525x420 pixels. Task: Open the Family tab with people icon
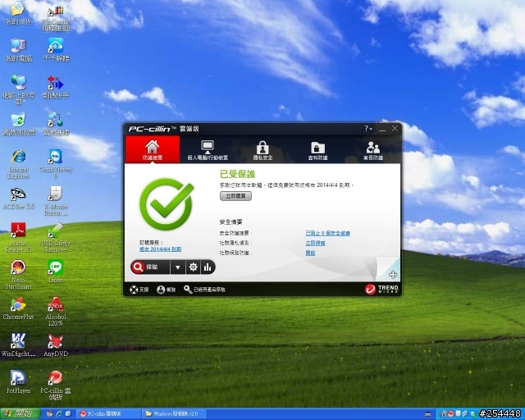(x=372, y=150)
